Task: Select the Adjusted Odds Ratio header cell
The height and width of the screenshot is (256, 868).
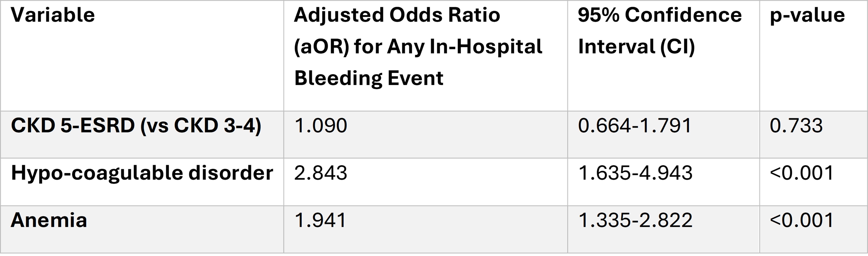Action: coord(397,16)
